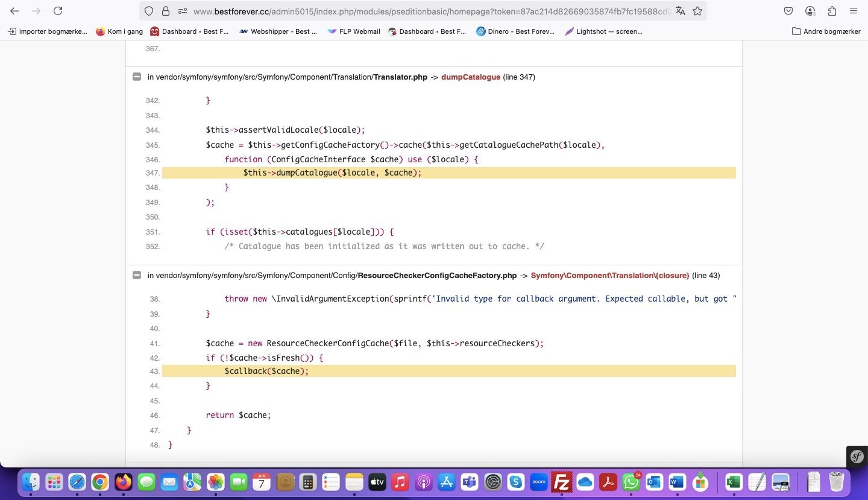
Task: Open Microsoft Excel from the Dock
Action: click(734, 482)
